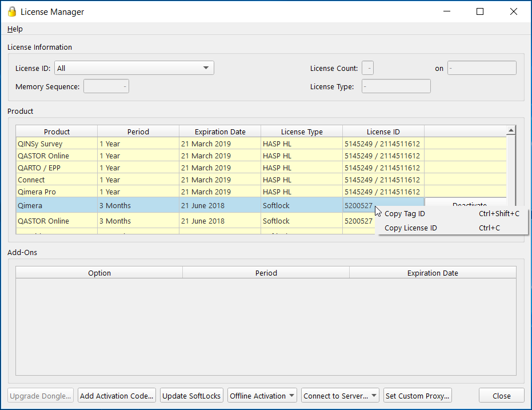Choose Copy License ID menu entry

[410, 228]
